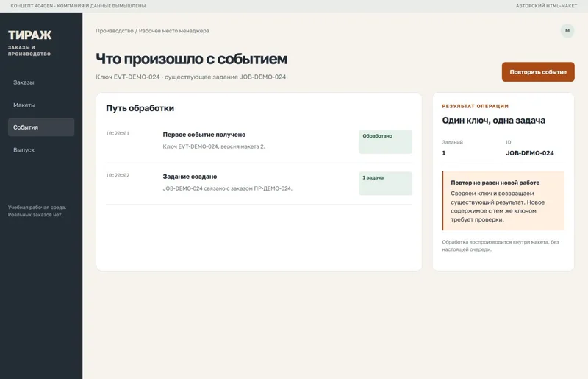Click the Повтор не равен новой работе notice

point(503,201)
